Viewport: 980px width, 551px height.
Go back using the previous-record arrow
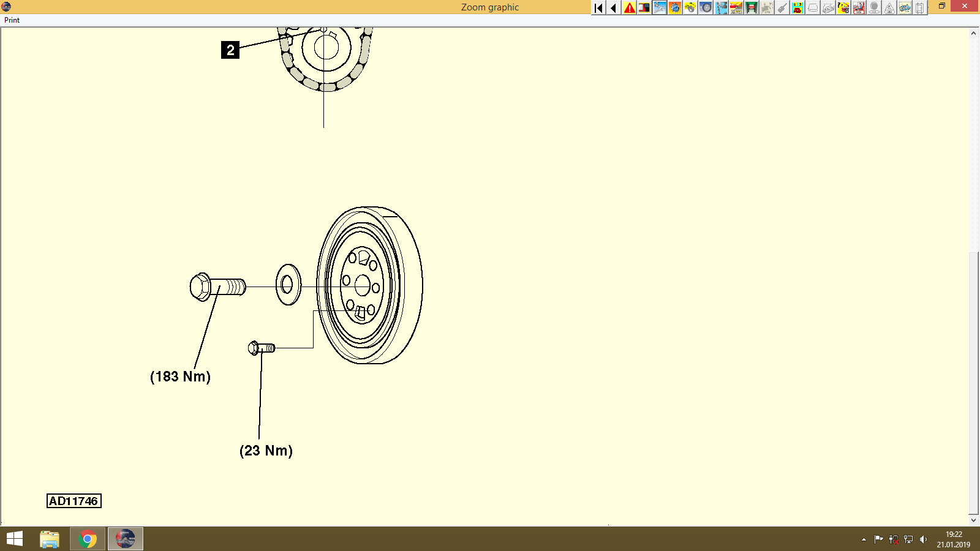(612, 8)
